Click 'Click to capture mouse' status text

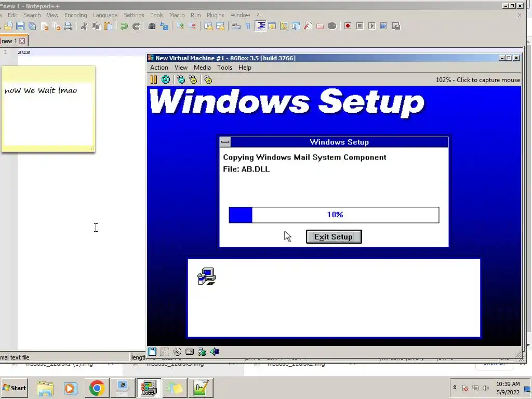tap(488, 80)
